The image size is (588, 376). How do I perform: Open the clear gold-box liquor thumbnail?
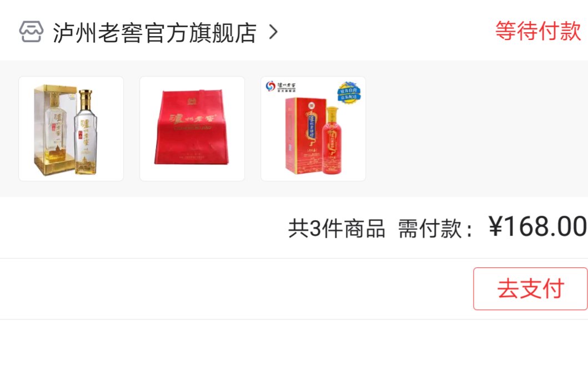(71, 129)
